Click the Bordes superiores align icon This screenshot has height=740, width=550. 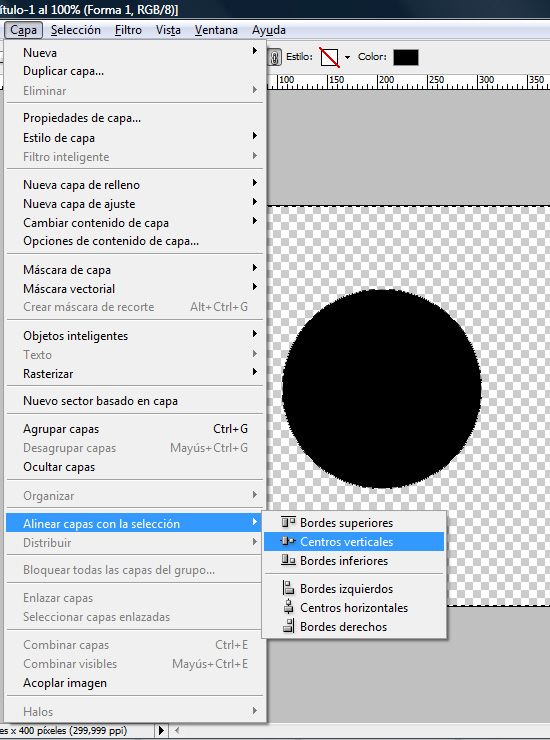pos(288,522)
